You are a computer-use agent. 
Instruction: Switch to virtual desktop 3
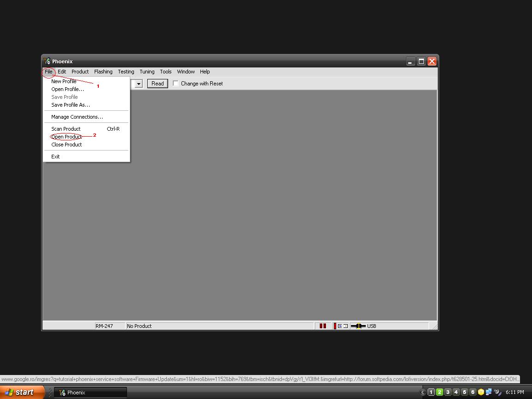click(448, 392)
